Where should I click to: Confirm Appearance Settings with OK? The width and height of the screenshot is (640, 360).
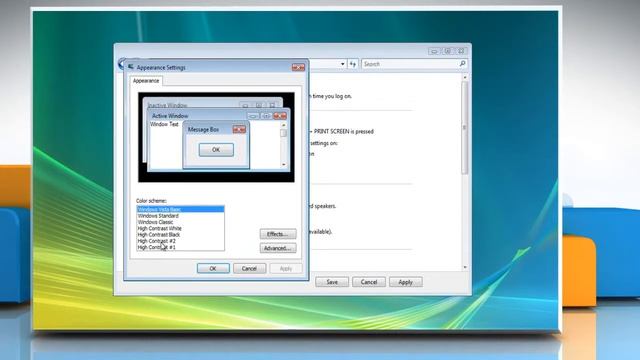[213, 269]
